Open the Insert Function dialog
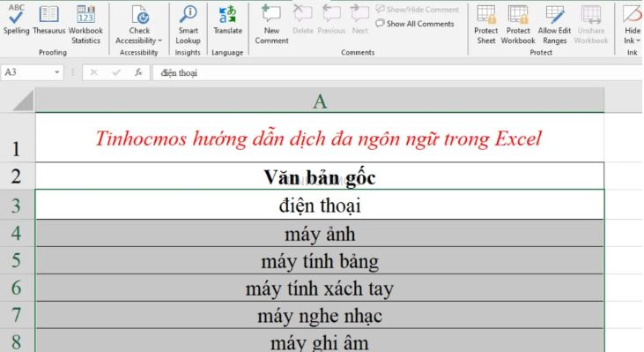 pos(138,73)
